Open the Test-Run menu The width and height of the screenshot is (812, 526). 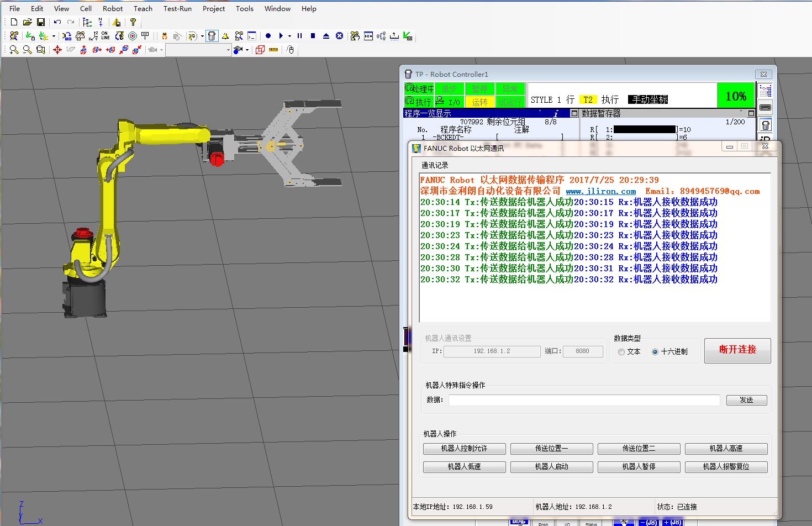[177, 8]
